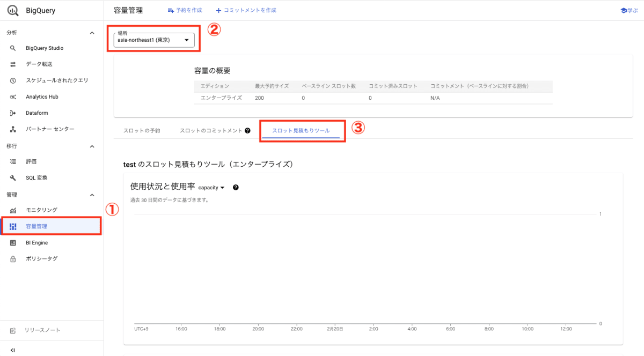
Task: Click the モニタリング chart icon
Action: (x=13, y=210)
